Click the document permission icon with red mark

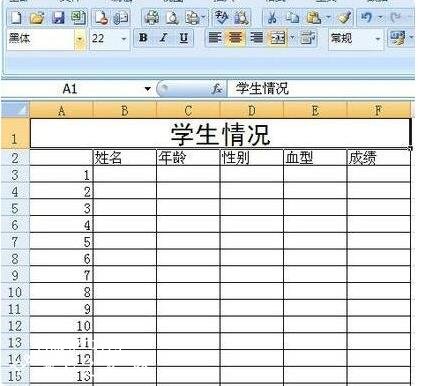tap(101, 18)
